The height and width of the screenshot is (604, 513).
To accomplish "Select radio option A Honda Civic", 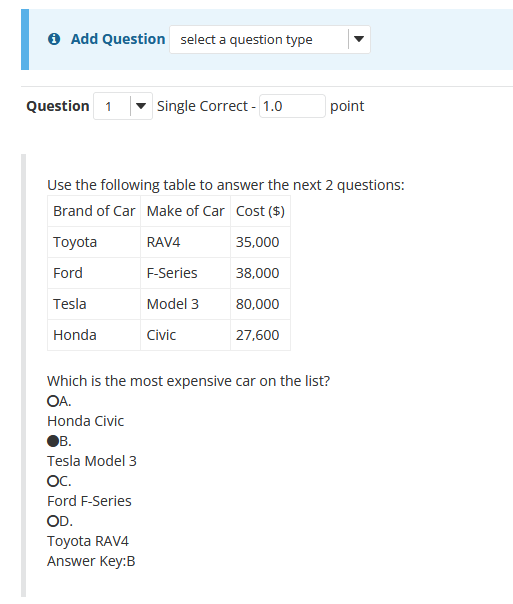I will coord(52,401).
